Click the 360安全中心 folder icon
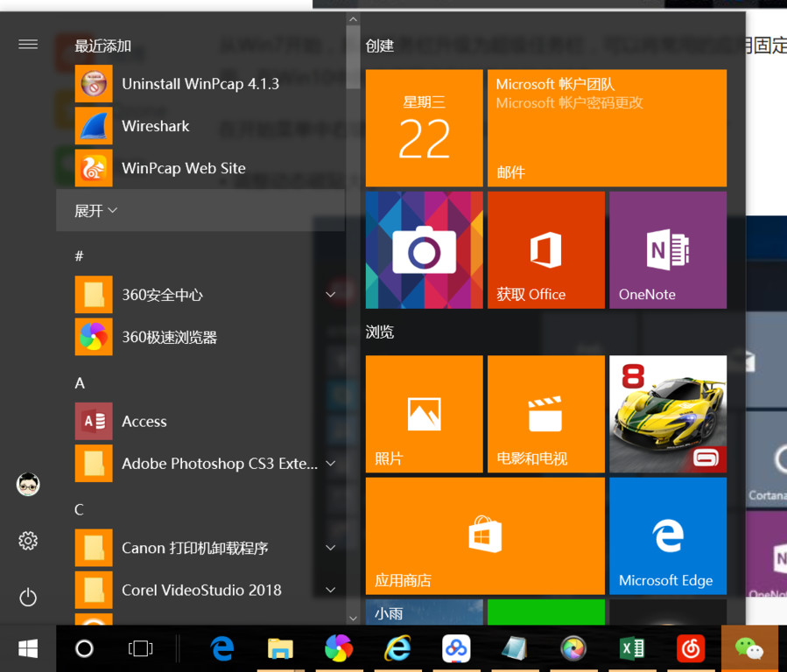The height and width of the screenshot is (672, 787). [x=94, y=294]
